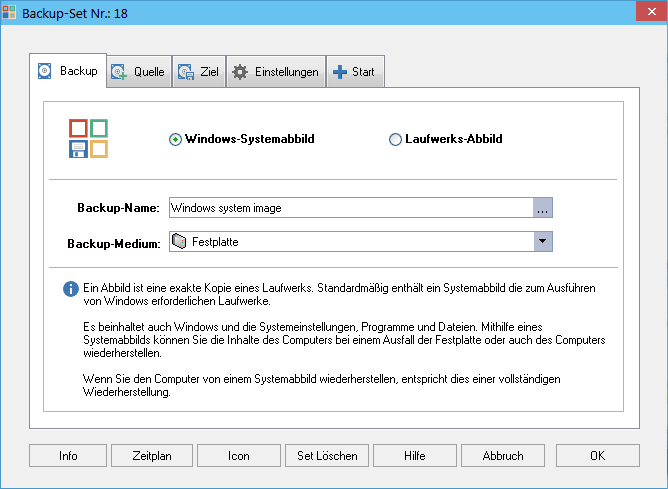Click the source disk icon on Quelle tab
The image size is (668, 489).
point(119,72)
